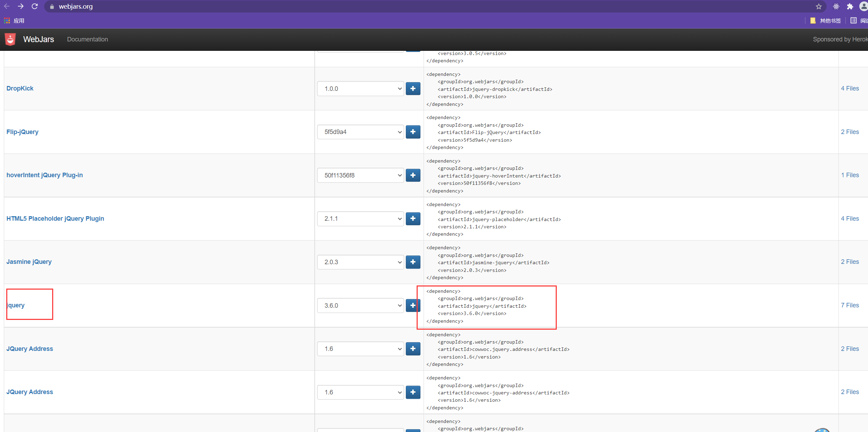View 2 Files link for cowwoc.jquery.address row
The image size is (868, 432).
pyautogui.click(x=850, y=349)
